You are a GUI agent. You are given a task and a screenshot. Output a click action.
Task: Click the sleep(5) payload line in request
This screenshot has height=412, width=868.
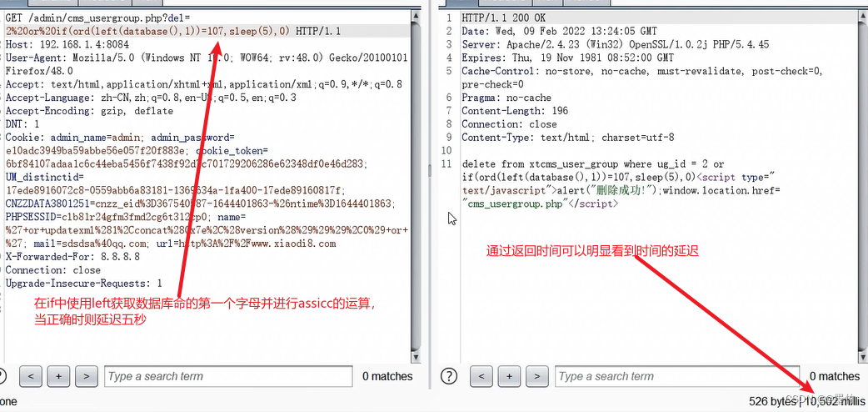[x=173, y=31]
